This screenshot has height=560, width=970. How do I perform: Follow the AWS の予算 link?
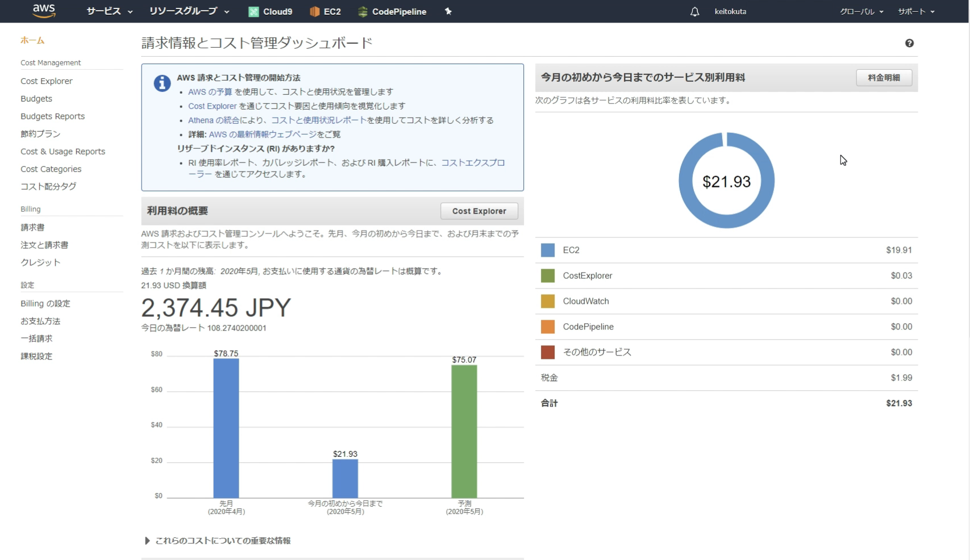[210, 92]
